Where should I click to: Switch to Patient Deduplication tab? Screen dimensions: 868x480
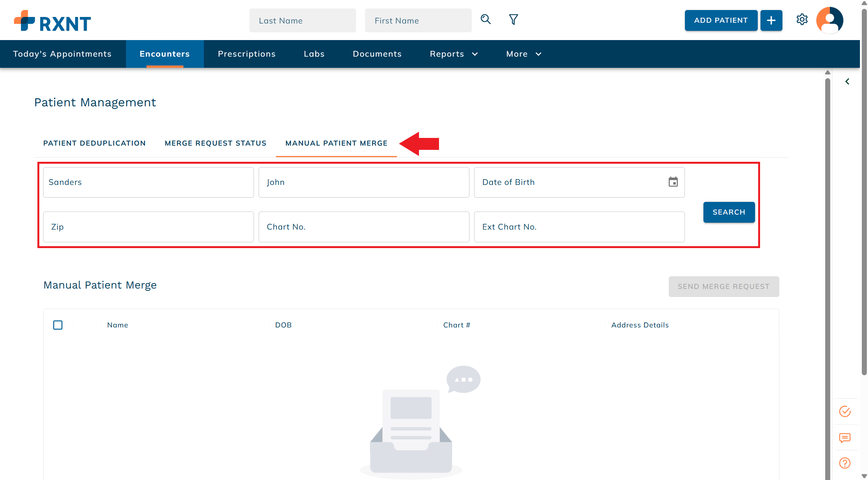[94, 143]
